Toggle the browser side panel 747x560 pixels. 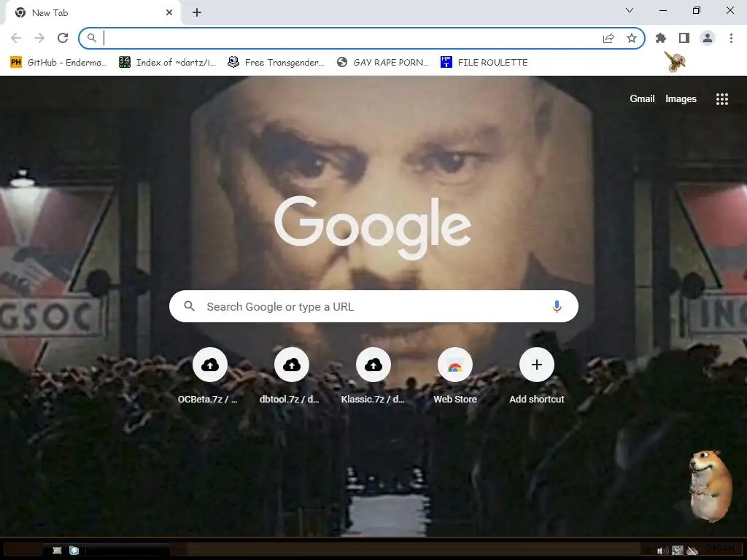tap(684, 38)
